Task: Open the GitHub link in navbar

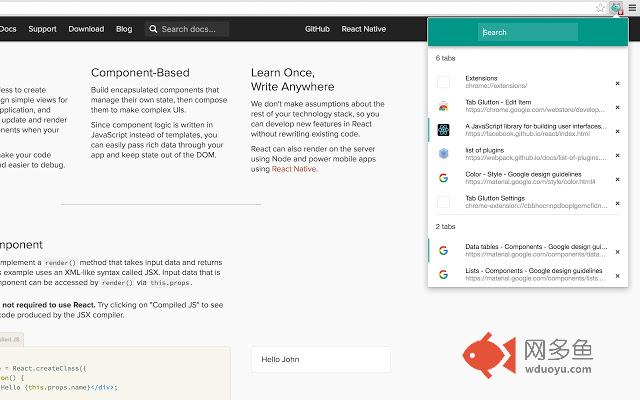Action: pos(317,29)
